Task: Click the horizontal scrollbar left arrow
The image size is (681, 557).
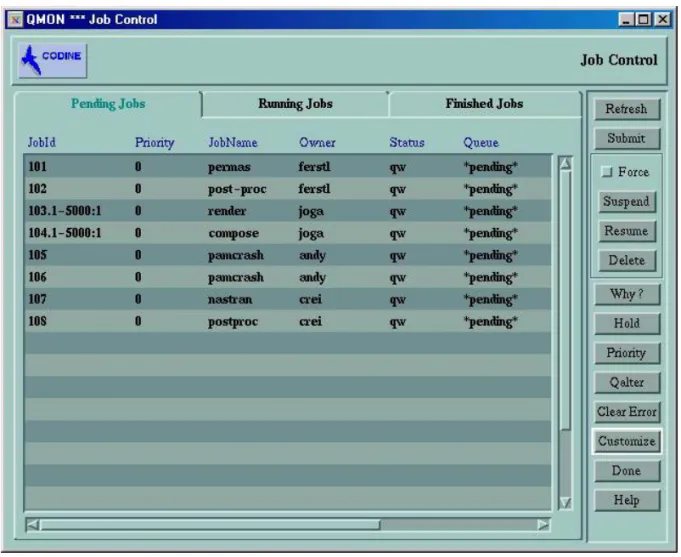Action: pyautogui.click(x=33, y=525)
